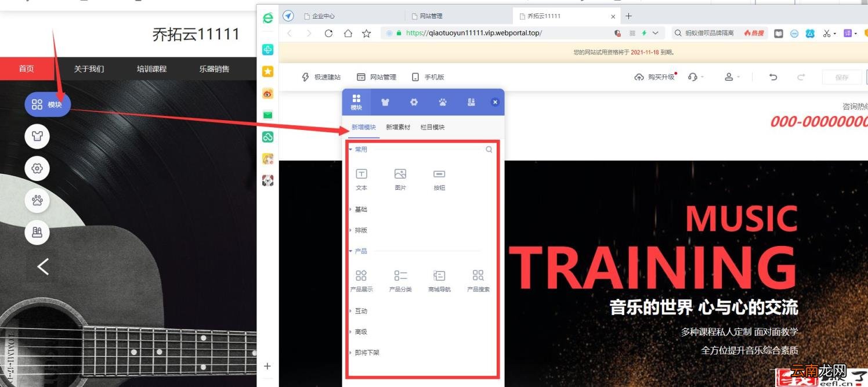Click the paw icon in left sidebar

tap(37, 201)
